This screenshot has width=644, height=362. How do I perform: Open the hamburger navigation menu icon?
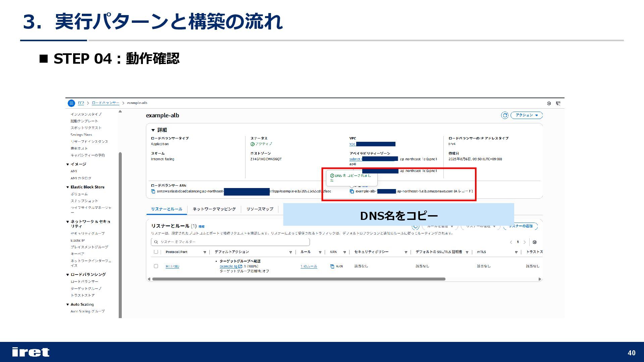71,103
